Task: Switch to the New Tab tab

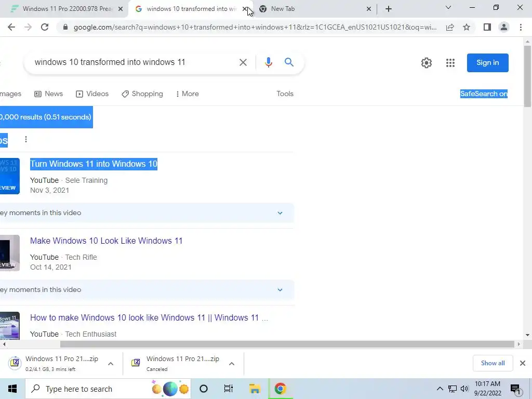Action: tap(315, 9)
